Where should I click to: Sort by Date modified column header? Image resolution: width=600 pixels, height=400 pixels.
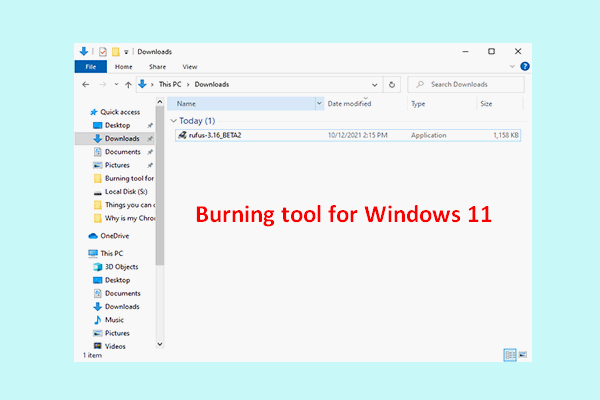350,103
